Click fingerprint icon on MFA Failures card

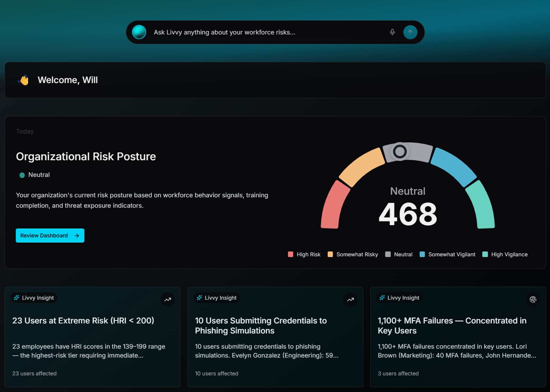pyautogui.click(x=533, y=300)
